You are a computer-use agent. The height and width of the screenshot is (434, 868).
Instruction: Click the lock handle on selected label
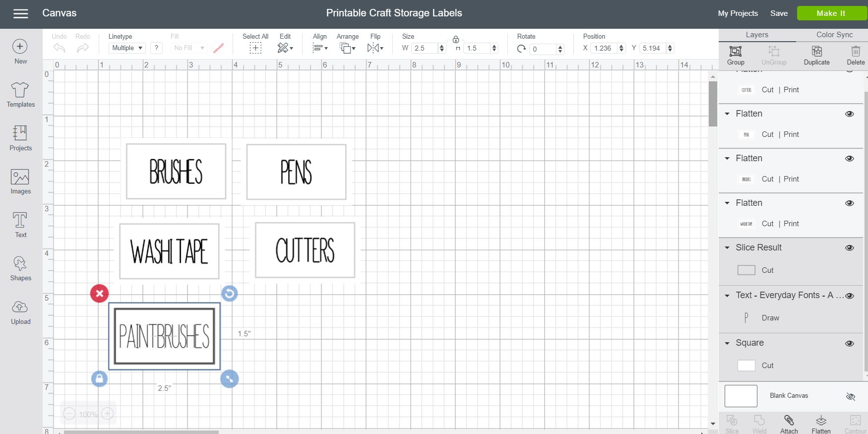point(99,379)
